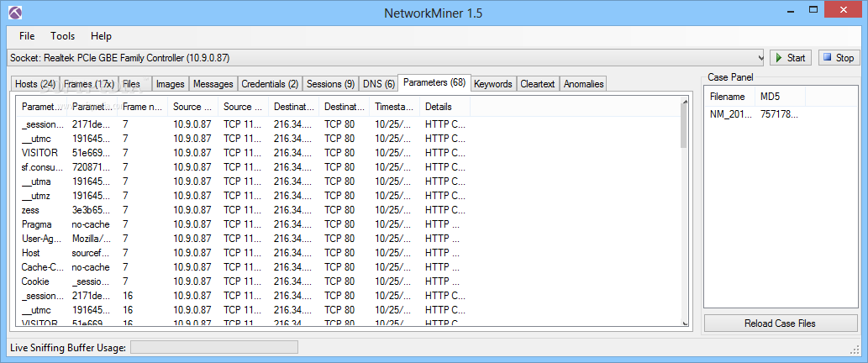This screenshot has width=868, height=363.
Task: Select the NM_201... case file row
Action: point(755,114)
